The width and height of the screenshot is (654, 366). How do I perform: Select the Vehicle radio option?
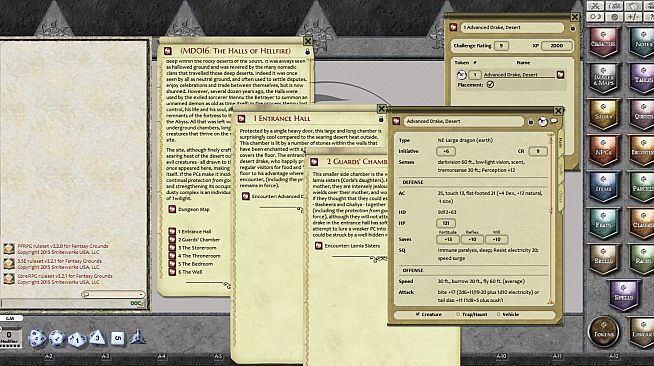click(498, 314)
